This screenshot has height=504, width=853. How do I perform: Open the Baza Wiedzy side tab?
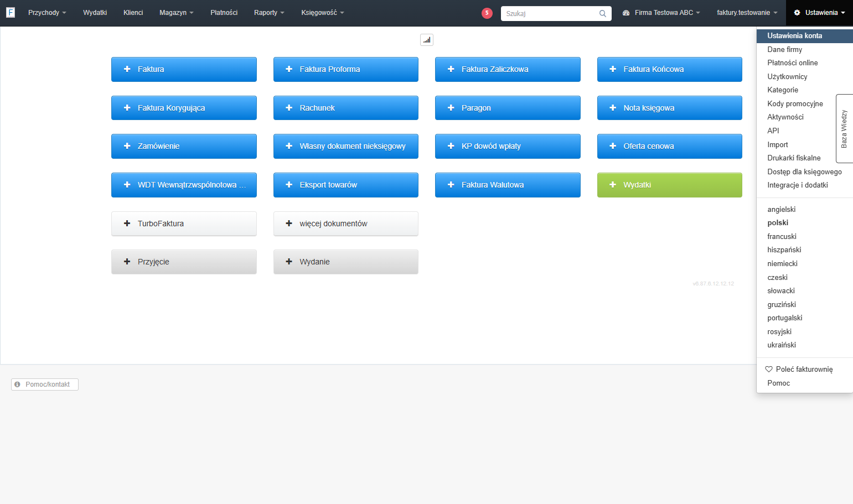[844, 128]
